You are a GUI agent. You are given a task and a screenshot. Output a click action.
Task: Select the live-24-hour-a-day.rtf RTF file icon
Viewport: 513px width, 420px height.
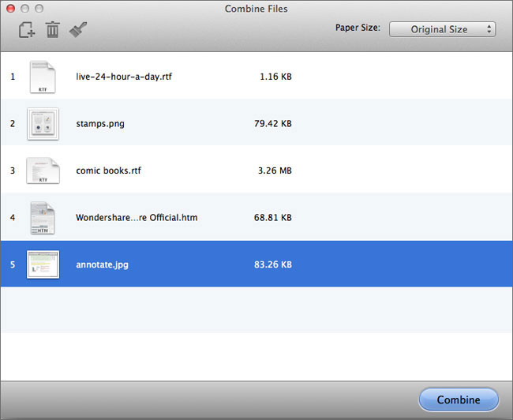(x=43, y=77)
